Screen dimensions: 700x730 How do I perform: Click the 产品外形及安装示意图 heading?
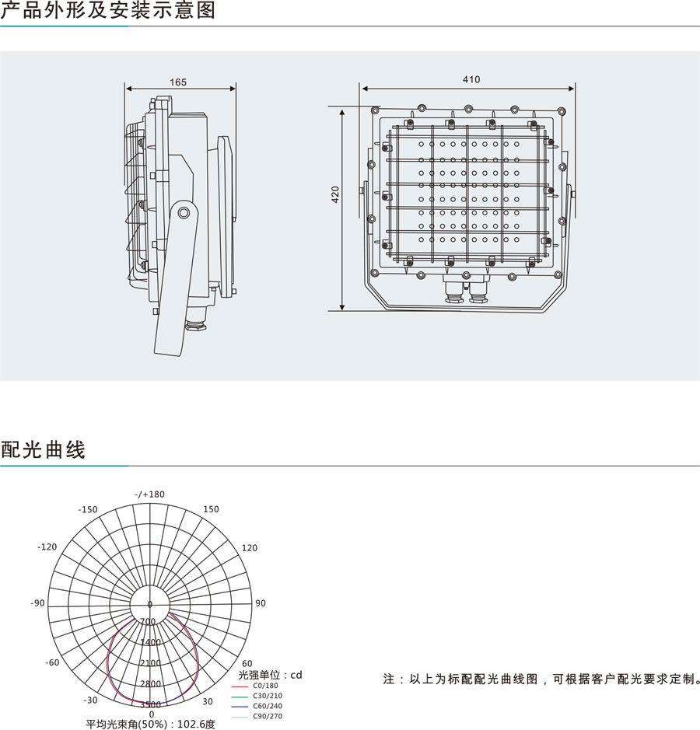coord(108,11)
